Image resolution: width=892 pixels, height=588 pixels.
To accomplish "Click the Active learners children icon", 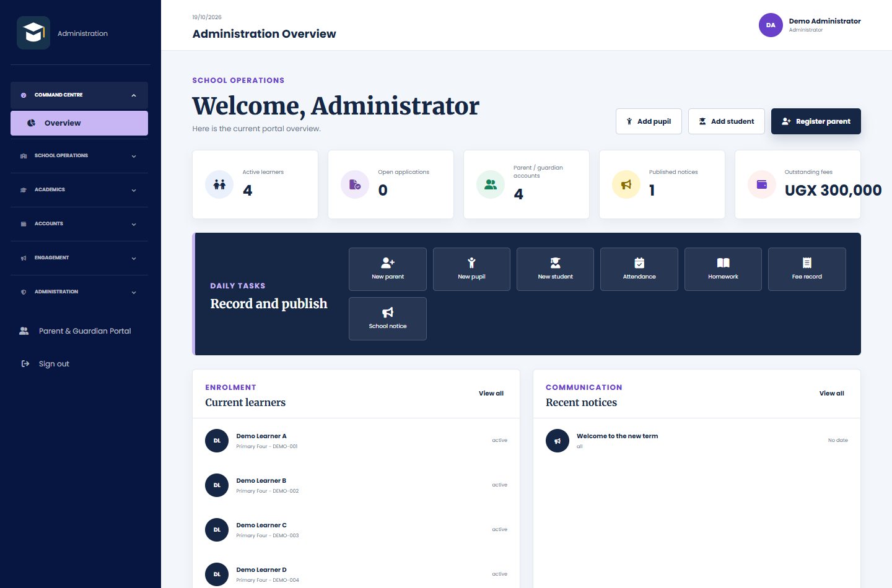I will point(219,184).
